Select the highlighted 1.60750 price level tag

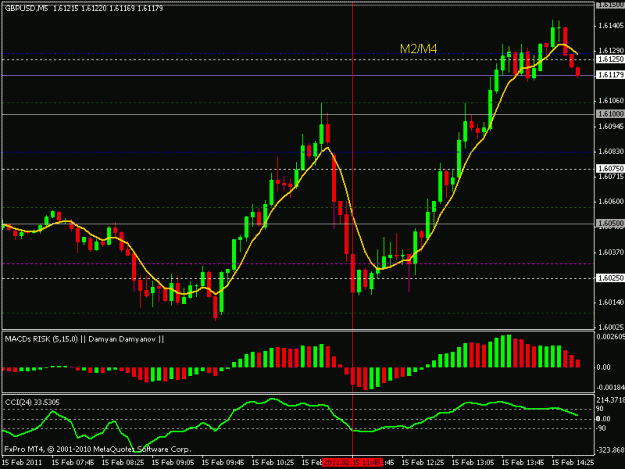[x=610, y=169]
